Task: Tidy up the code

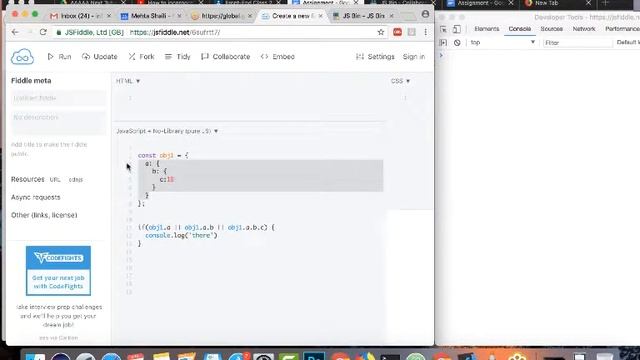Action: click(178, 57)
